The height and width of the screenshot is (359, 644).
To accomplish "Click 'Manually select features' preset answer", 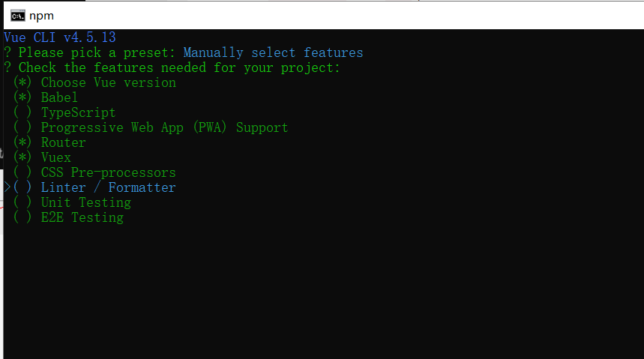I will coord(273,52).
